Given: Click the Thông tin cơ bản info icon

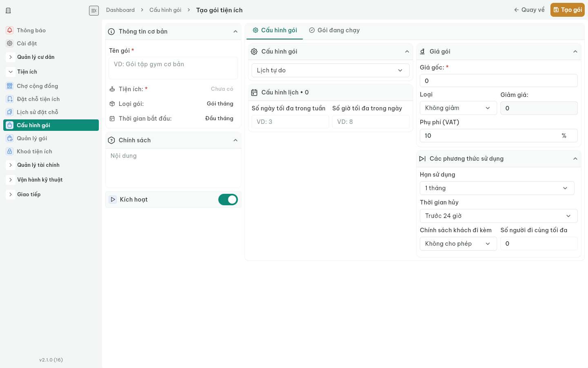Looking at the screenshot, I should point(111,31).
